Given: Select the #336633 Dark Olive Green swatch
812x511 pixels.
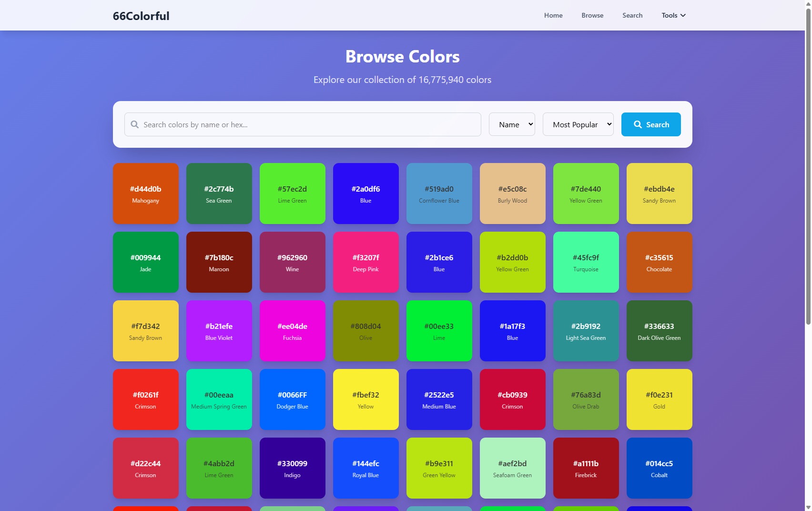Looking at the screenshot, I should tap(660, 331).
